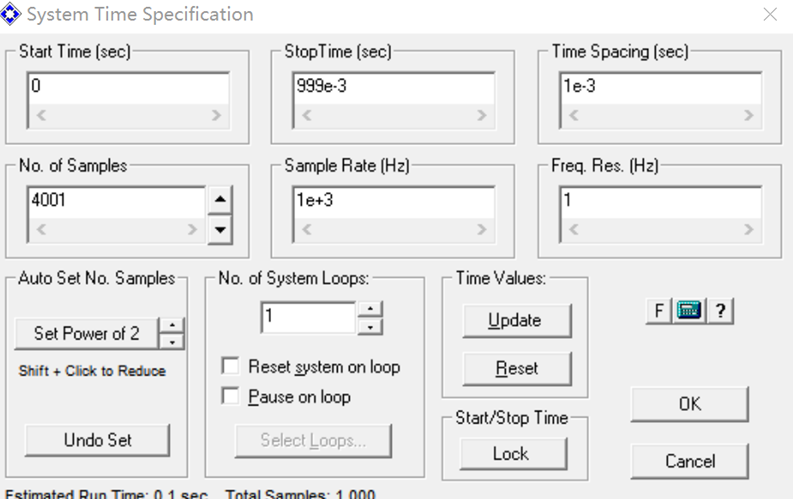Enable Pause on loop checkbox
This screenshot has width=793, height=499.
tap(231, 396)
